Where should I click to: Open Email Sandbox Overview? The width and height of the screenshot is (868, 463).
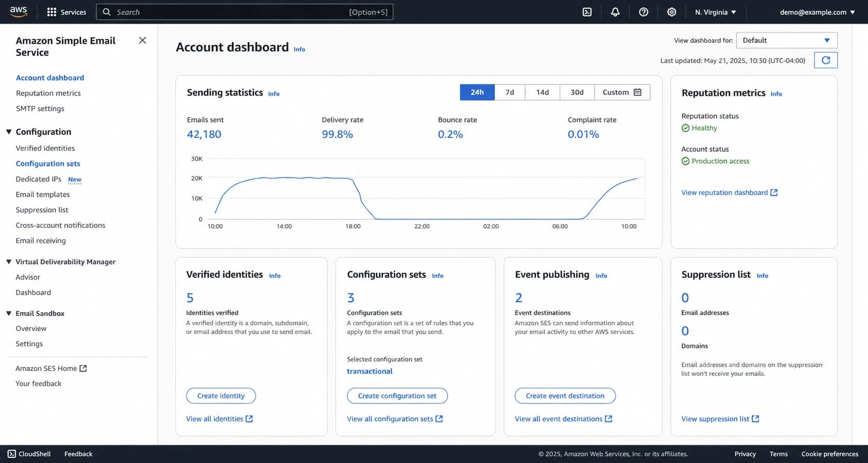(x=31, y=329)
